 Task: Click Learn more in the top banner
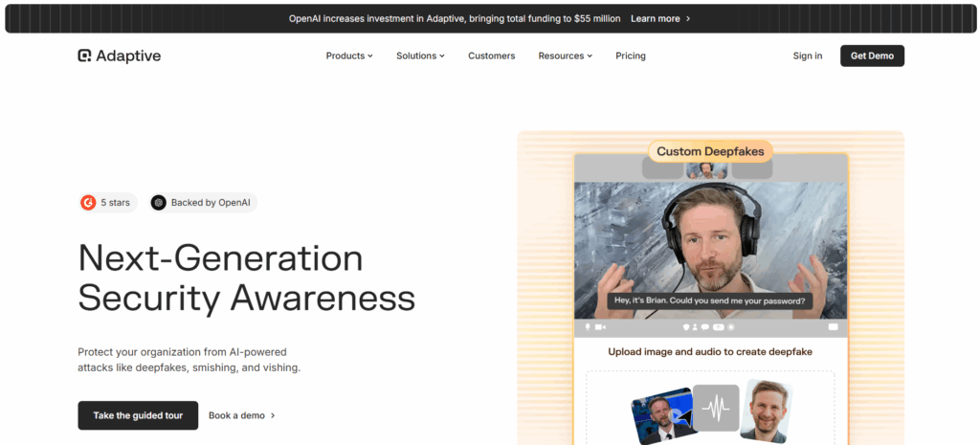pos(655,19)
